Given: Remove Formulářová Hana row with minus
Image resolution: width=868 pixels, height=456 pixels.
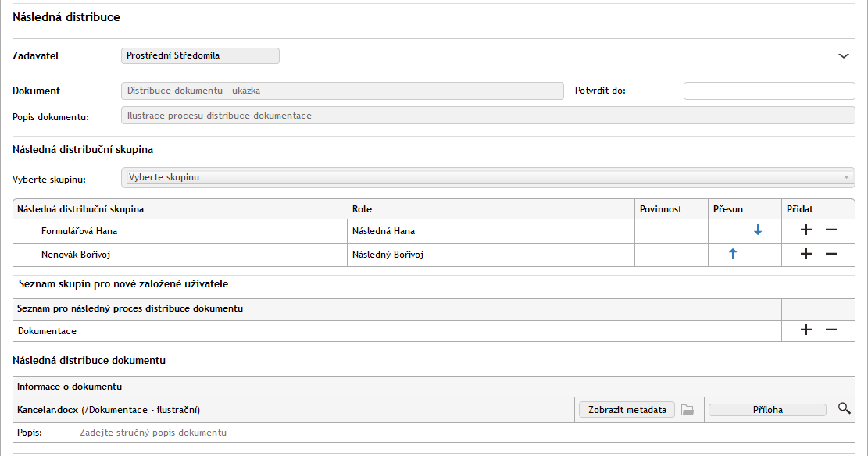Looking at the screenshot, I should point(831,230).
